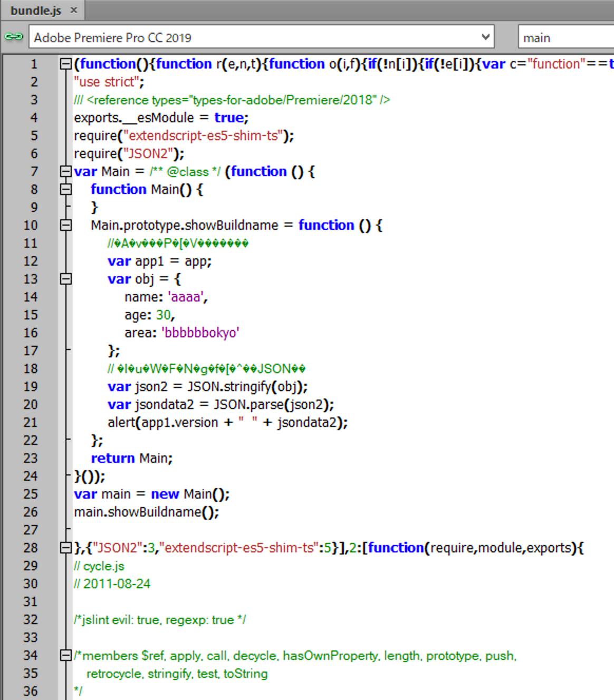Click the "use strict" string on line 2
Screen dimensions: 614x700
(106, 82)
